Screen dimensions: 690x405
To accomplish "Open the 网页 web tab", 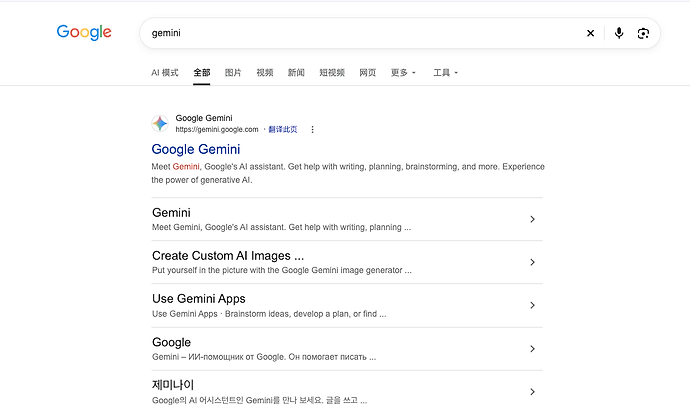I will pos(368,73).
